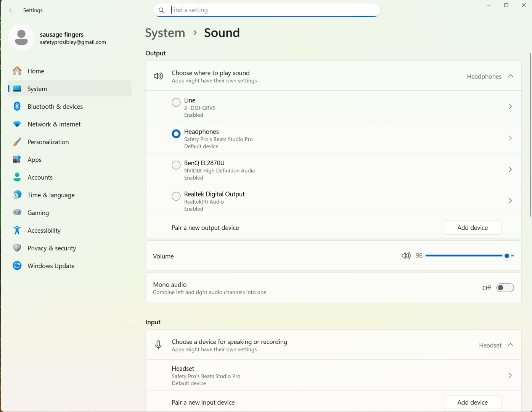This screenshot has width=532, height=412.
Task: Click the Bluetooth & devices icon
Action: tap(17, 106)
